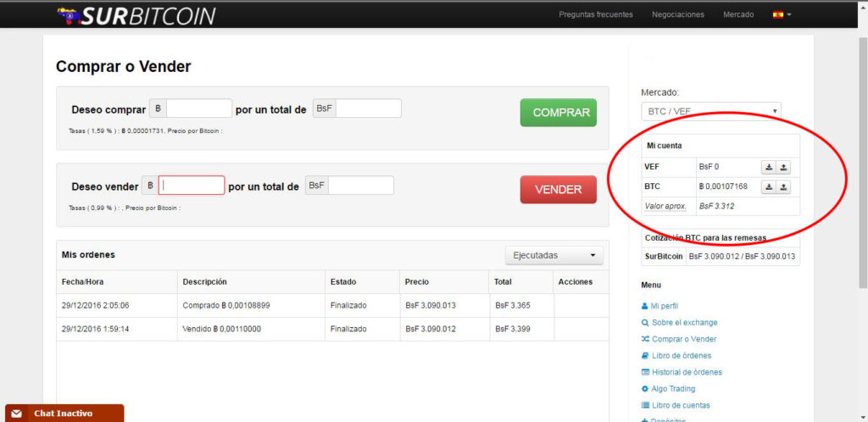Click the SurBitcoin quote BsF 3.090.012 / BsF 3.090.013
868x422 pixels.
pyautogui.click(x=743, y=257)
